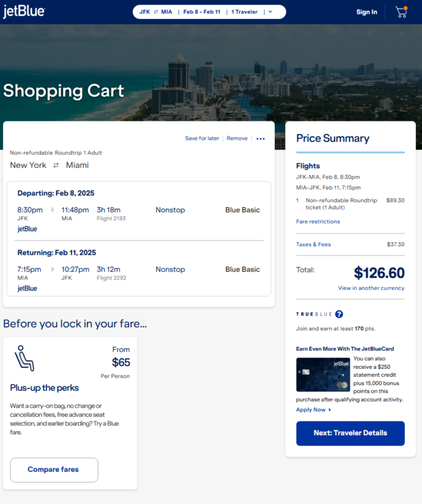The image size is (422, 504).
Task: Open the shopping cart icon
Action: 401,12
